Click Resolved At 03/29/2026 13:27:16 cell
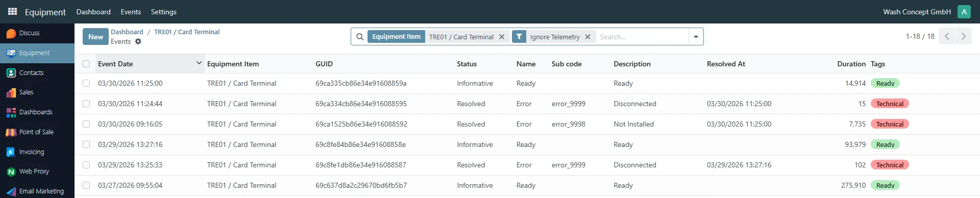The width and height of the screenshot is (980, 198). 739,165
